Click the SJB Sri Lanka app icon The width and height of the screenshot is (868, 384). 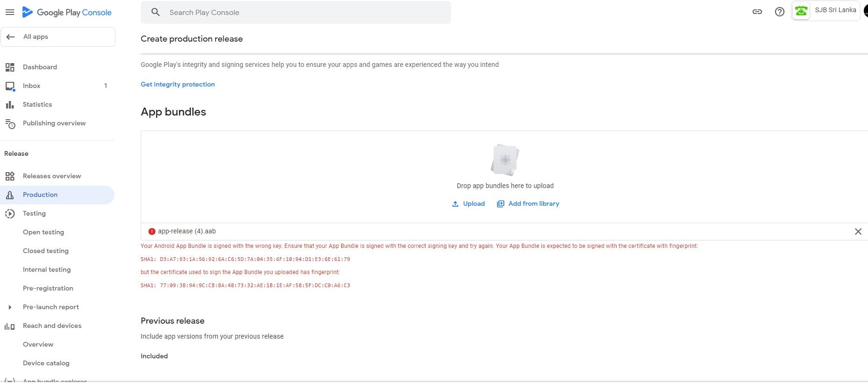point(801,11)
